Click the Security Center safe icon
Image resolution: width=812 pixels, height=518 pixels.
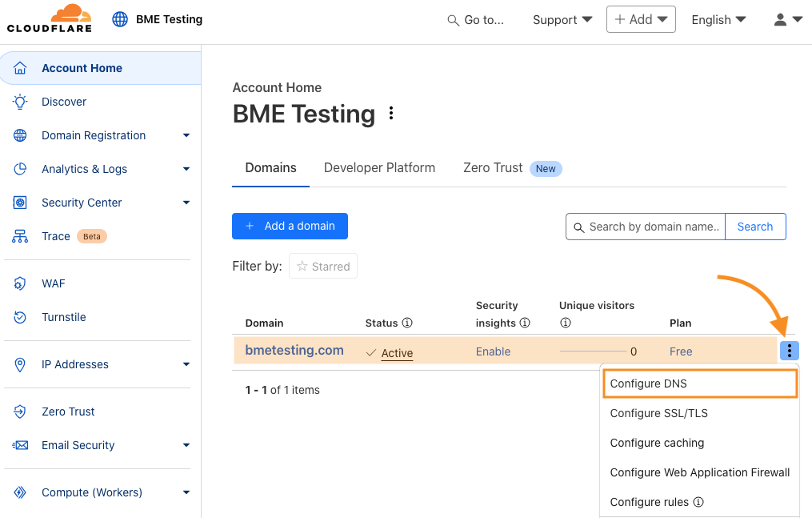[x=20, y=203]
